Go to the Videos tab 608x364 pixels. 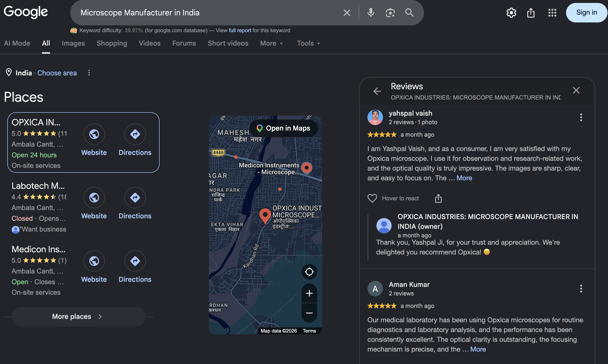point(150,43)
